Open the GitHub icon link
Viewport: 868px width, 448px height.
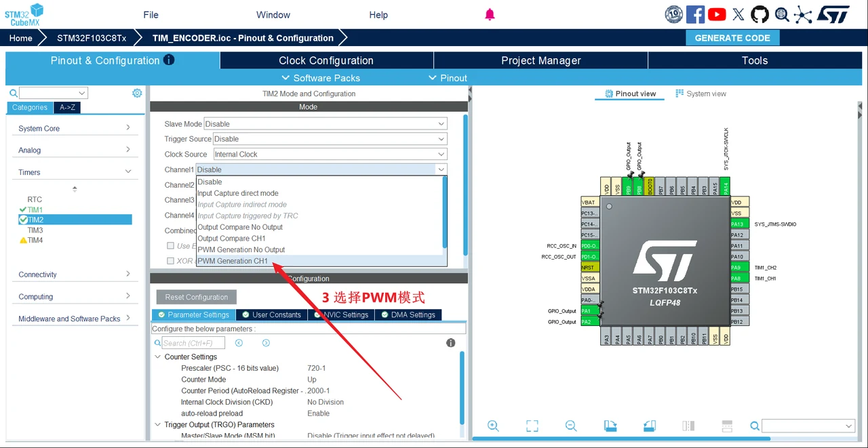(759, 14)
